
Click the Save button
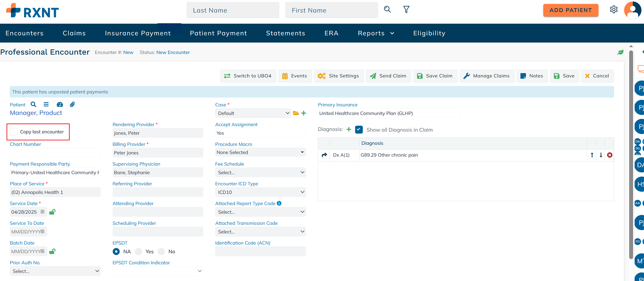[564, 76]
